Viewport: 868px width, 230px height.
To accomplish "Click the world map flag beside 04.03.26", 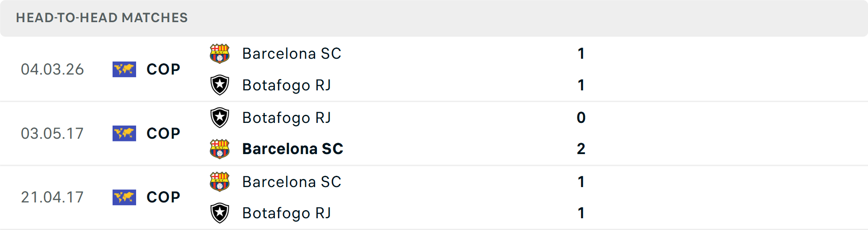I will coord(124,69).
